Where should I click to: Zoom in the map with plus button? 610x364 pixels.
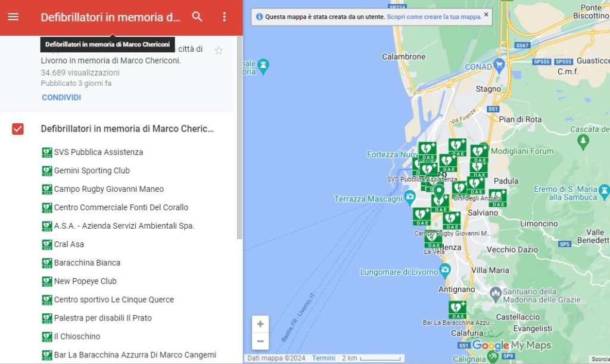[x=260, y=324]
